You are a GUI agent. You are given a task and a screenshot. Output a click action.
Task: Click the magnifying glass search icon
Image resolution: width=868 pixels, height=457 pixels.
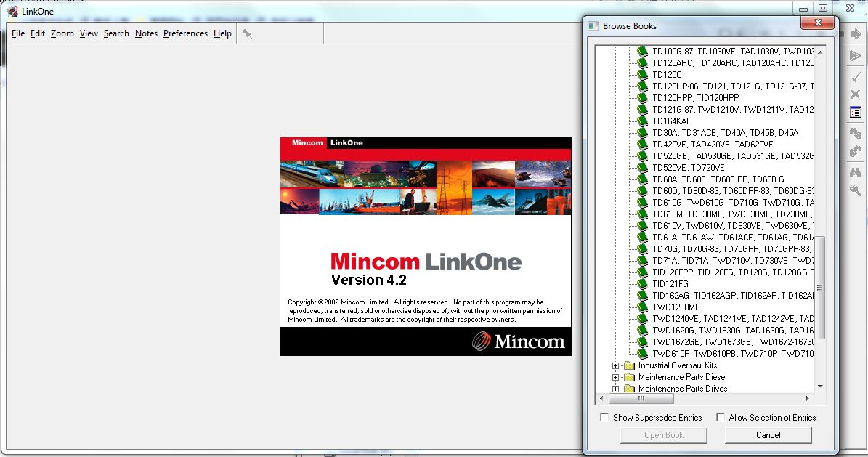[855, 190]
